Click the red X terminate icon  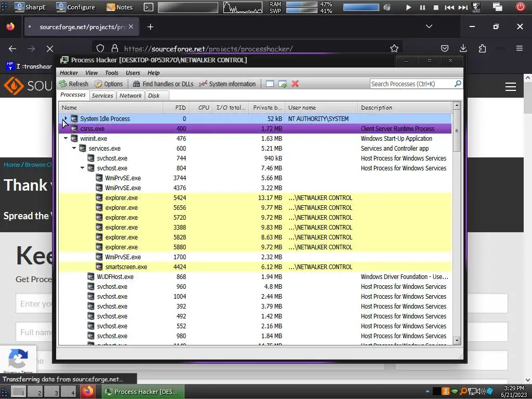[295, 84]
